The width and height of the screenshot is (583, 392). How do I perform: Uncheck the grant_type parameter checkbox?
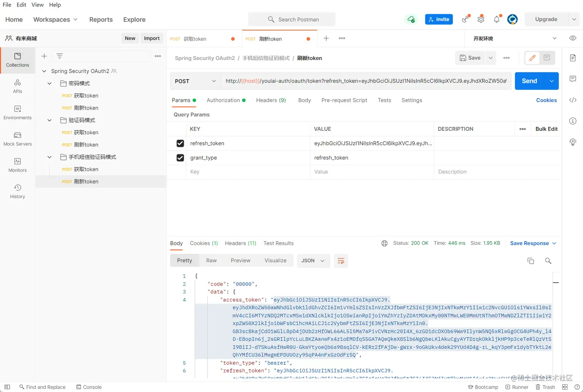[x=180, y=158]
